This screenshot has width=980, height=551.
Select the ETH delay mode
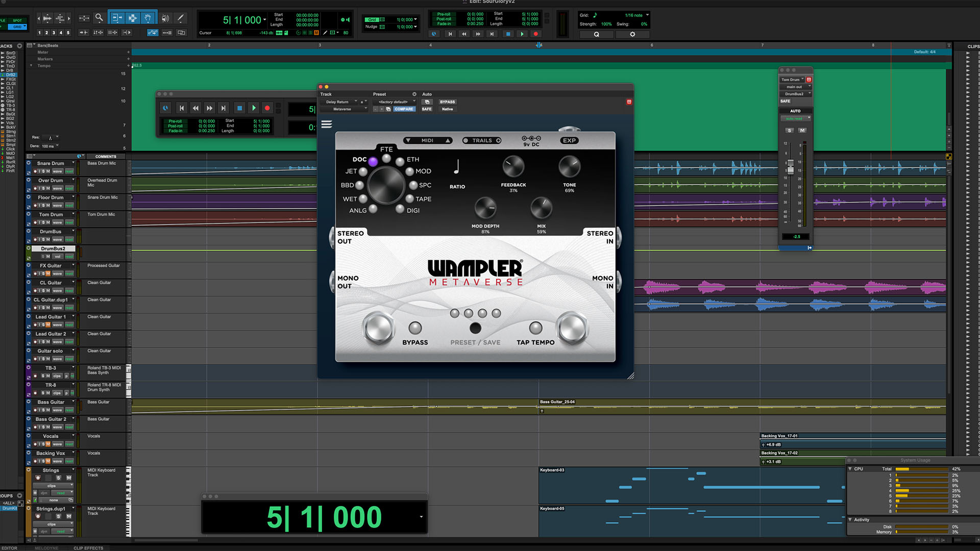pos(400,161)
